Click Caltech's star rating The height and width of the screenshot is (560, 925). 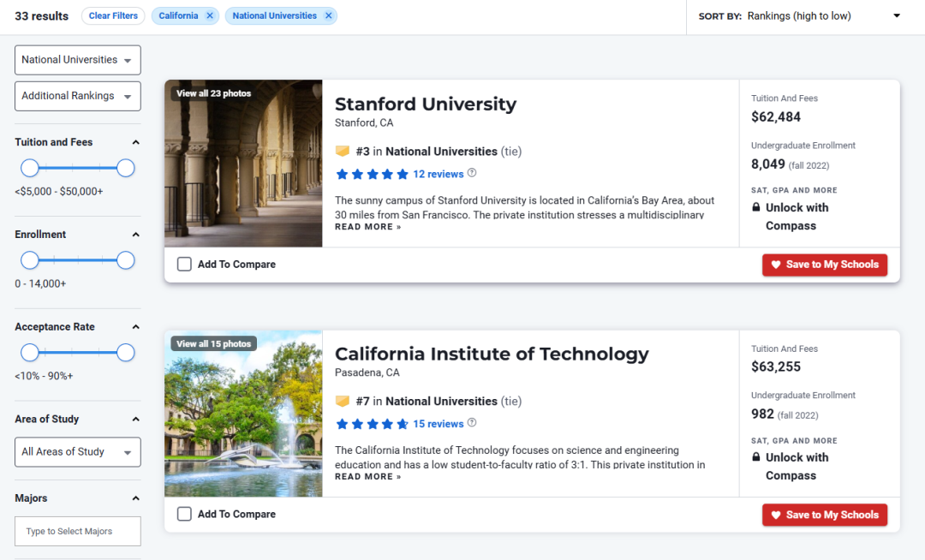click(x=373, y=424)
